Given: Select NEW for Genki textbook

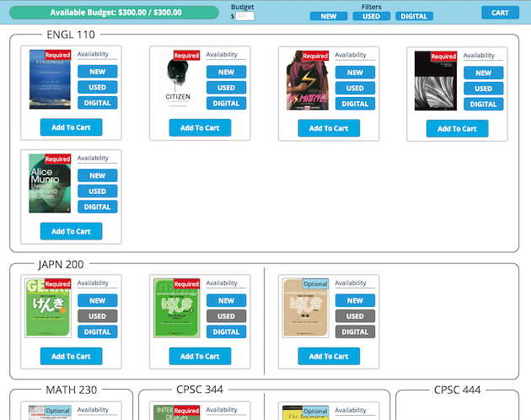Looking at the screenshot, I should (x=98, y=300).
